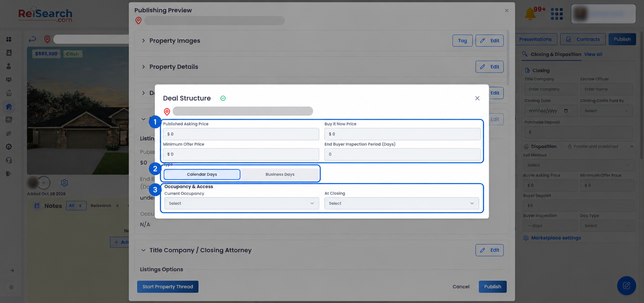Click Cancel in Publishing Preview
The image size is (644, 303).
point(461,287)
